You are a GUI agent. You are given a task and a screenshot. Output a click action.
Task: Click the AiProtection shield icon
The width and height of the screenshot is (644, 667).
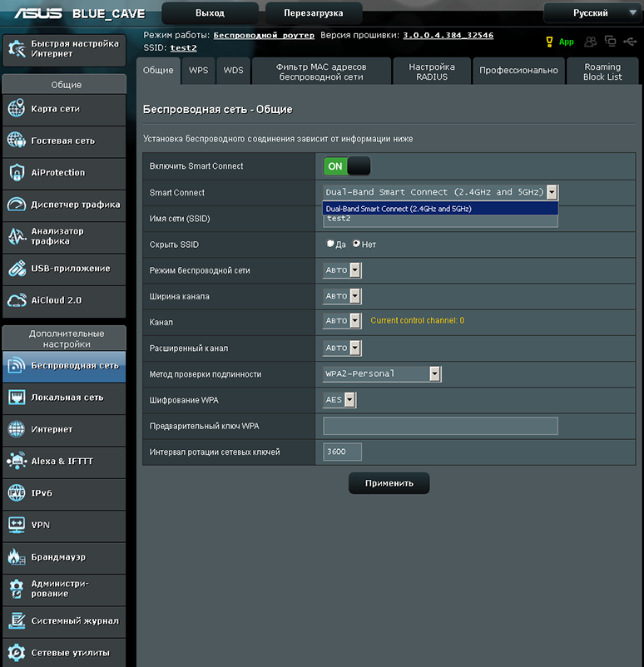point(17,172)
